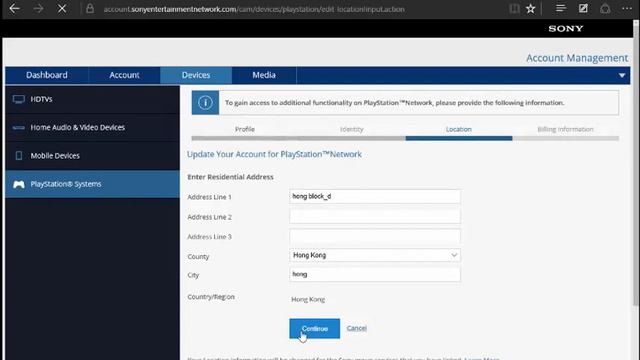Click the padlock security icon
This screenshot has width=640, height=360.
90,9
